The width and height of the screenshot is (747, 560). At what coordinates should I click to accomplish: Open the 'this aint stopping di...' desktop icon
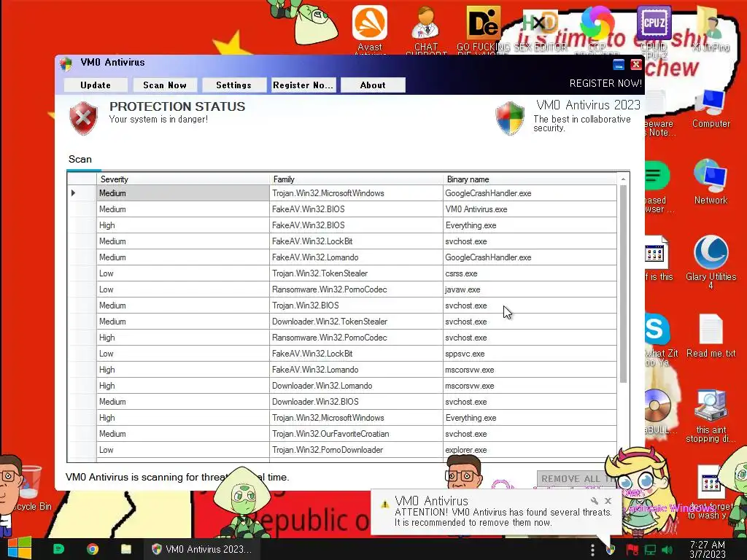pos(711,415)
